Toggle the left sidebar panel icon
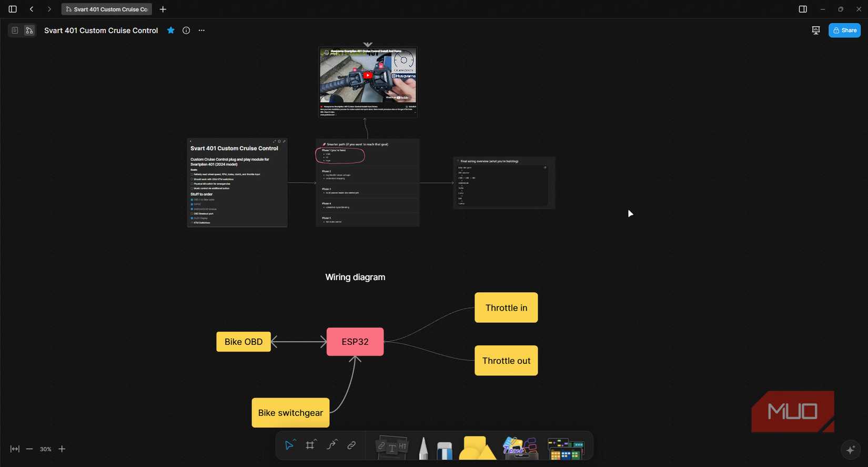Viewport: 868px width, 467px height. point(13,9)
